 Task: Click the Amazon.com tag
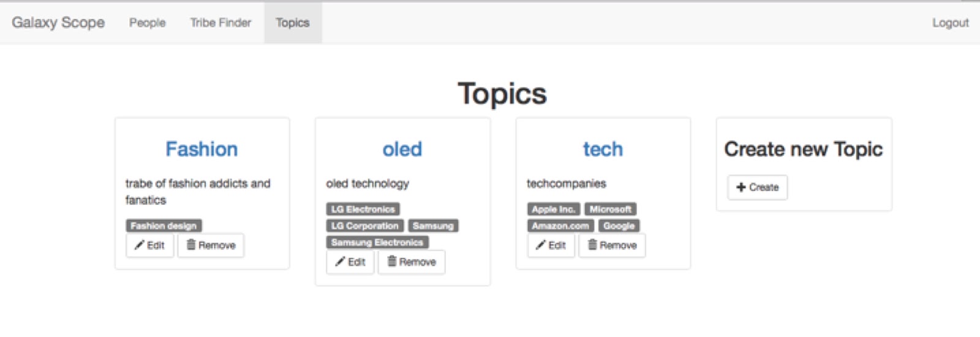560,225
